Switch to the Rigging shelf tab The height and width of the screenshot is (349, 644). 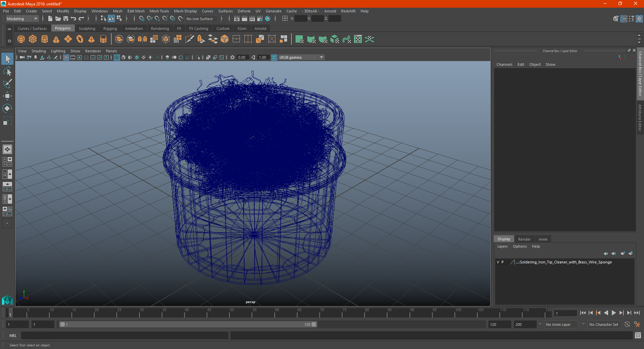(110, 29)
